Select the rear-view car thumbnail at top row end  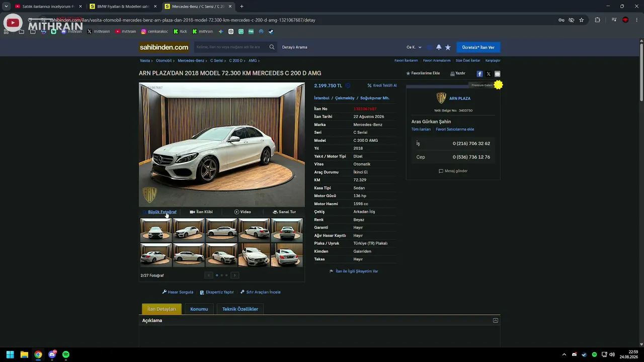click(x=287, y=230)
